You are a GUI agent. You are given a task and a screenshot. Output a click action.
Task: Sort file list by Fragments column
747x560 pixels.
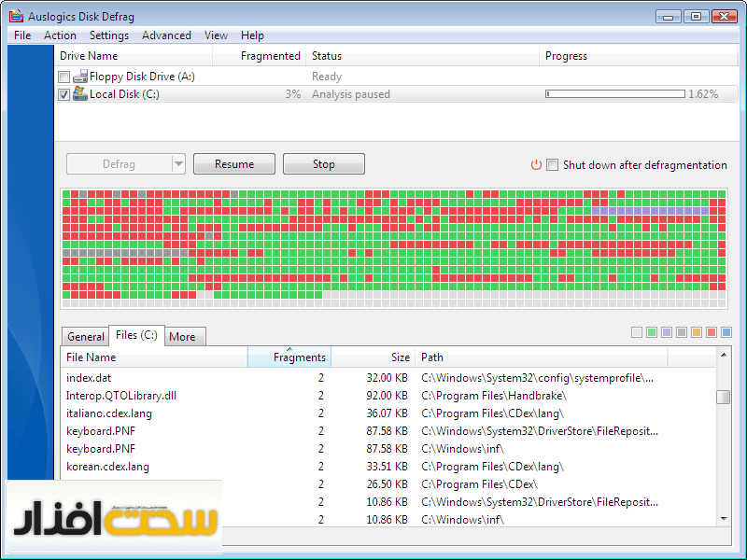(289, 357)
